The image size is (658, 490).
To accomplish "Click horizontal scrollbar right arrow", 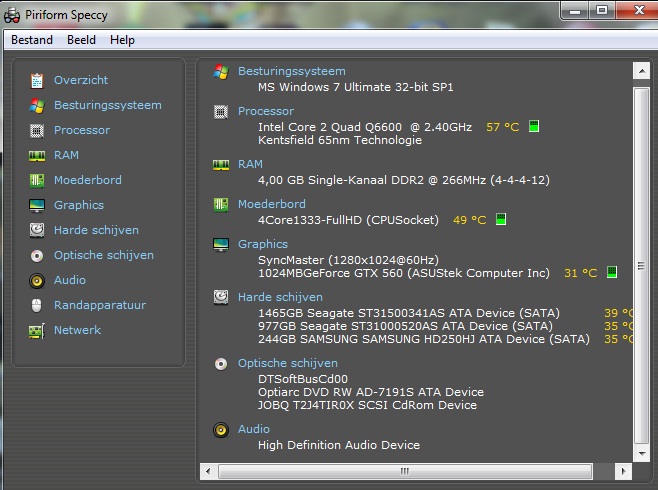I will pos(623,471).
